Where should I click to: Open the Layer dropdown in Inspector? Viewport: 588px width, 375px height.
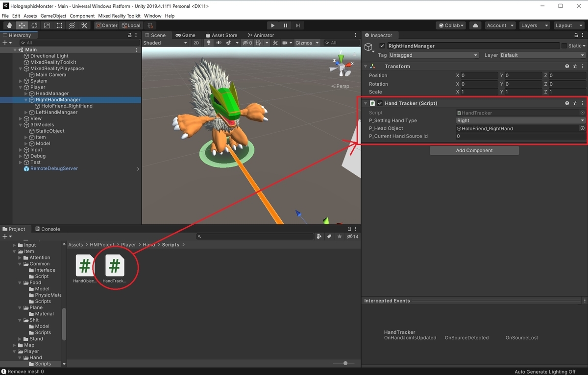tap(542, 55)
